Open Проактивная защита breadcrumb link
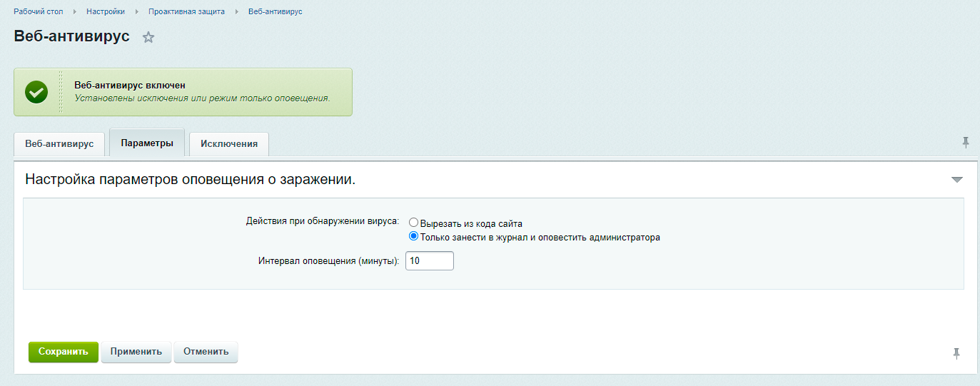The height and width of the screenshot is (386, 980). click(x=186, y=12)
